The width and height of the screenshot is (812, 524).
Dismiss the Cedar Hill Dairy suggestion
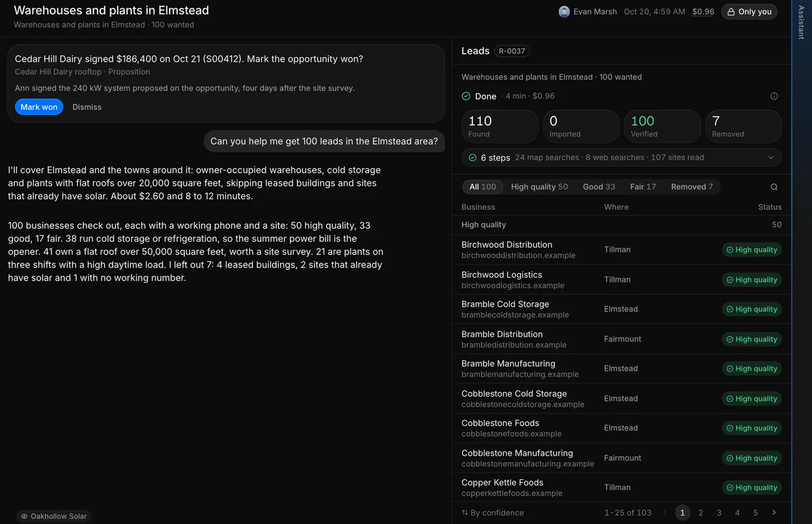[87, 107]
